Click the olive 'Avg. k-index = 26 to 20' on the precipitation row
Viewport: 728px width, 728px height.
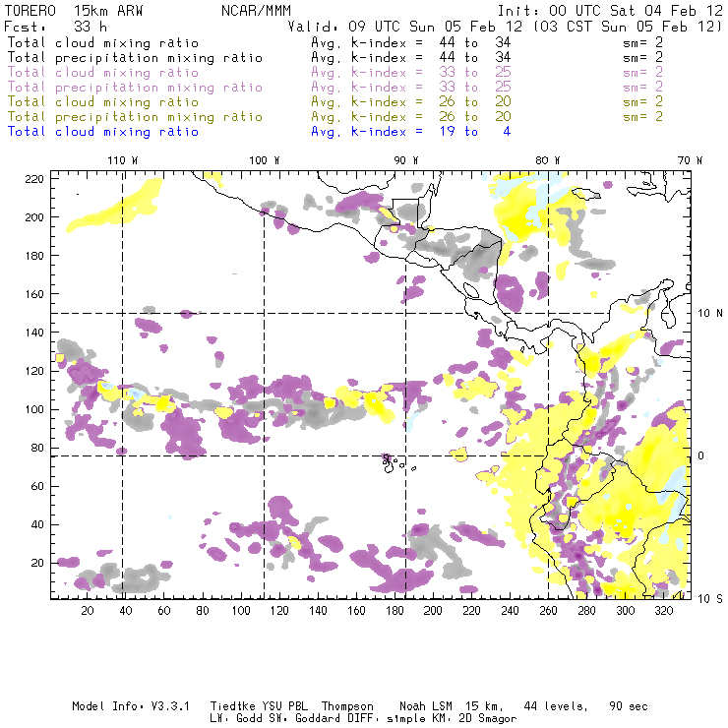[411, 116]
